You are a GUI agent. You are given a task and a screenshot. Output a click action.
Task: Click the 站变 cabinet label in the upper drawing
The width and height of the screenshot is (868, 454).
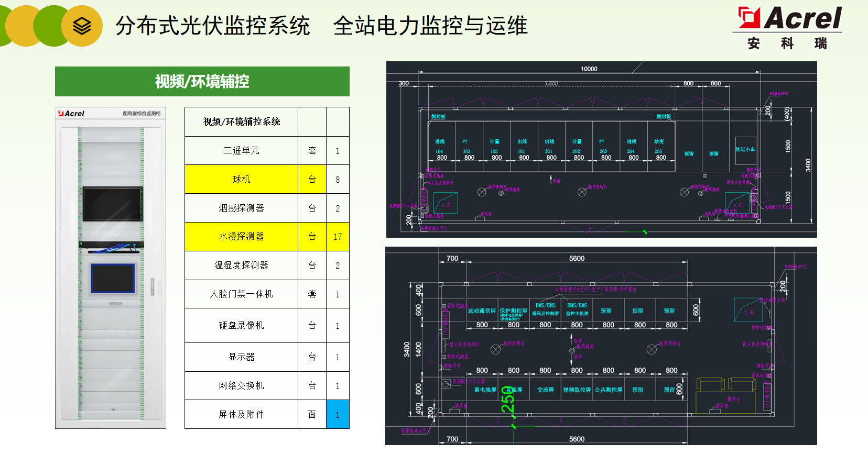click(659, 142)
